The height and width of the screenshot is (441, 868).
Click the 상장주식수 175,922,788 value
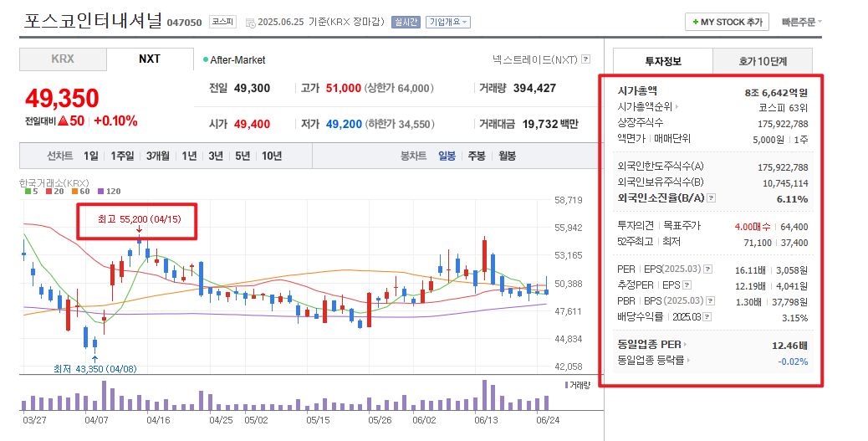click(783, 124)
